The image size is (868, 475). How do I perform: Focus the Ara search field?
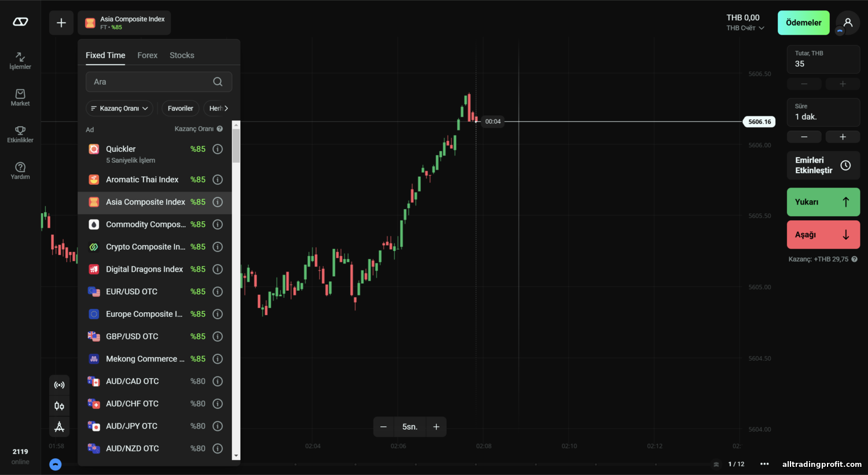(x=159, y=82)
